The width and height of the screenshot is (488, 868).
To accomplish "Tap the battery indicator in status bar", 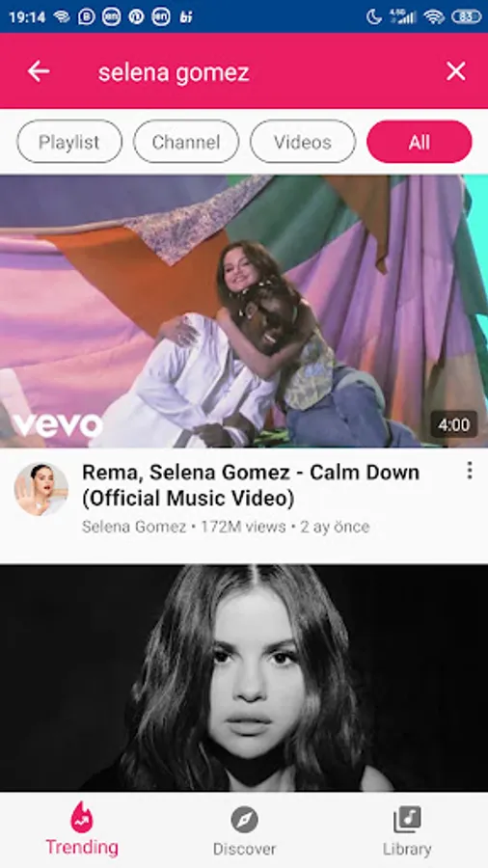I will click(467, 16).
